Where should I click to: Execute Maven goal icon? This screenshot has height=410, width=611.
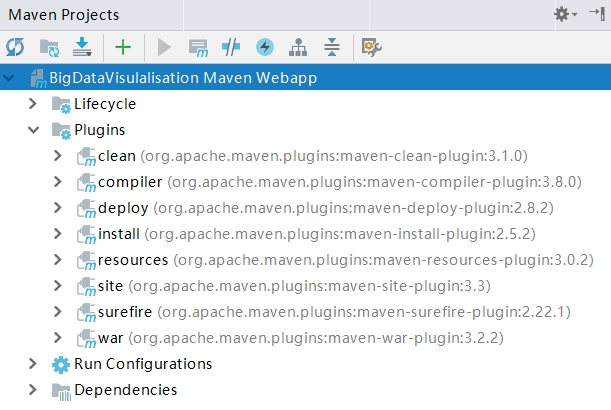198,48
